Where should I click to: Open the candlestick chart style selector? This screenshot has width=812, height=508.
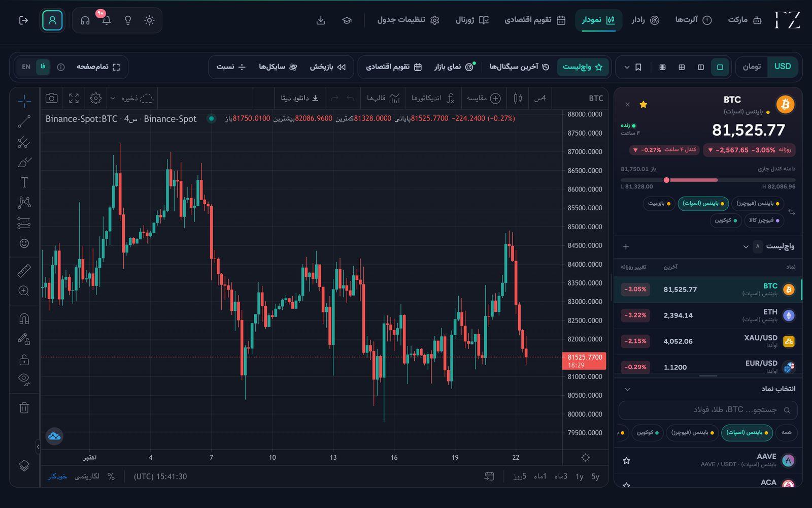pos(518,98)
